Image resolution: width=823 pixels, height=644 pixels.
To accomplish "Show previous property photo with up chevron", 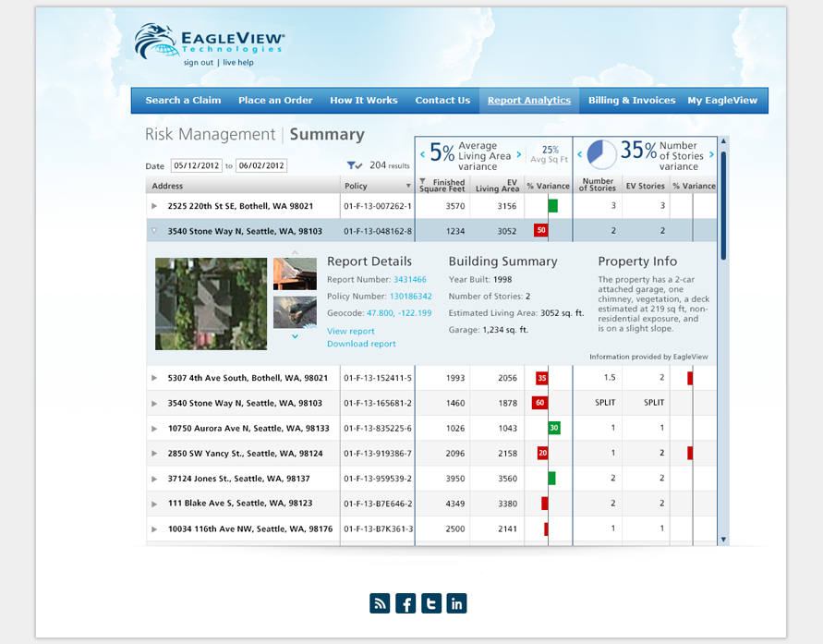I will click(x=295, y=252).
